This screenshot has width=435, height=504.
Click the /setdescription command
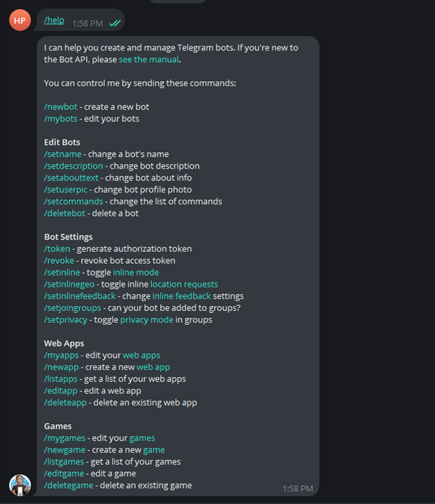coord(73,166)
